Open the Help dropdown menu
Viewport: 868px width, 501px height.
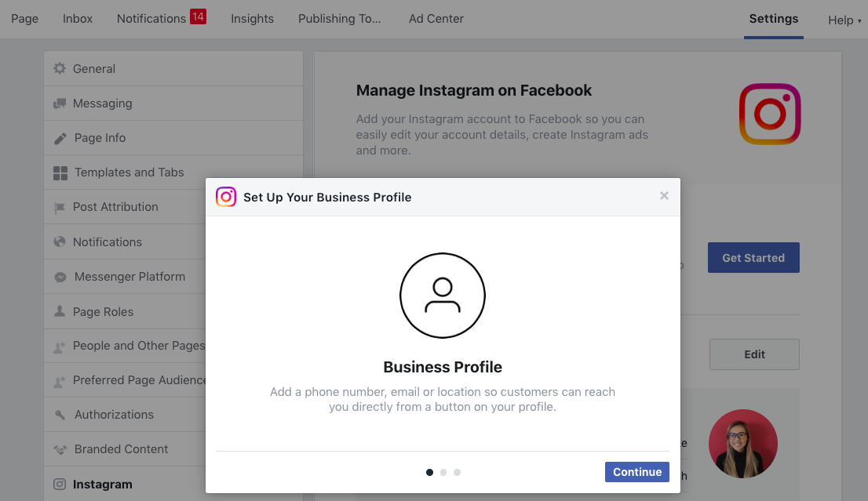[x=844, y=20]
